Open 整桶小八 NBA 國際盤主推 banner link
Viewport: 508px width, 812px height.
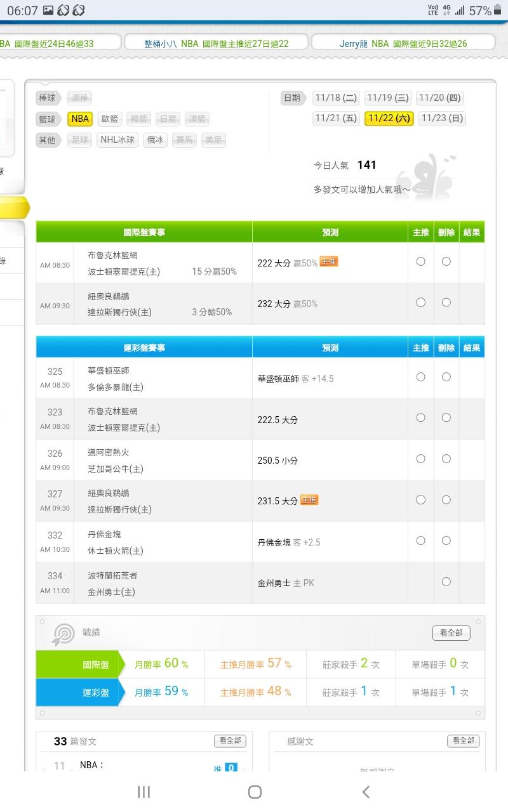[216, 43]
